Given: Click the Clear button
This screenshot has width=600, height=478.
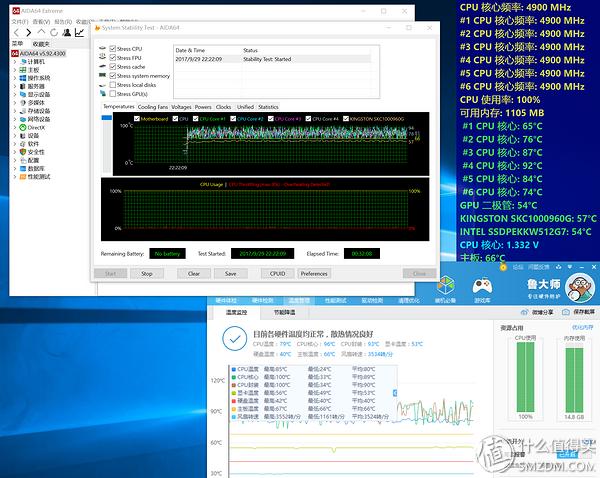Looking at the screenshot, I should (x=194, y=274).
